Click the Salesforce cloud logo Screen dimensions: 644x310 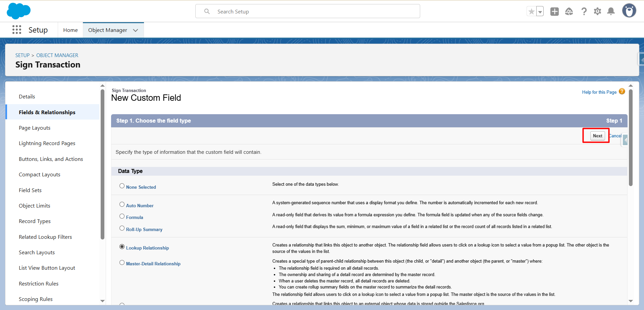pos(18,11)
